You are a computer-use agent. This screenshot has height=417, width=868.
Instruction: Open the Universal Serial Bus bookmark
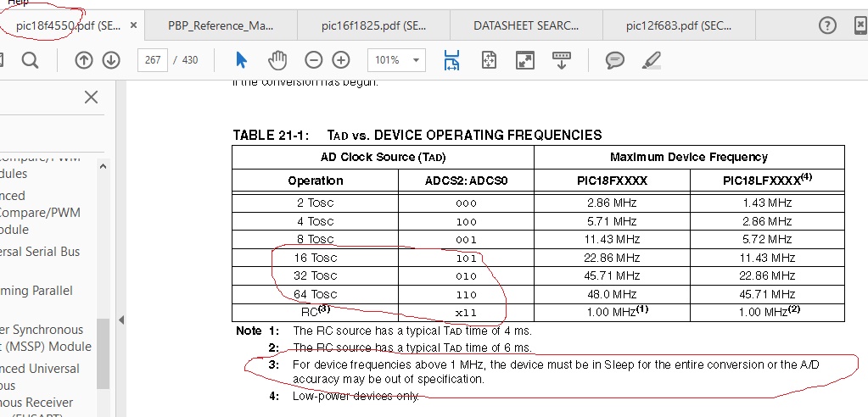click(40, 252)
